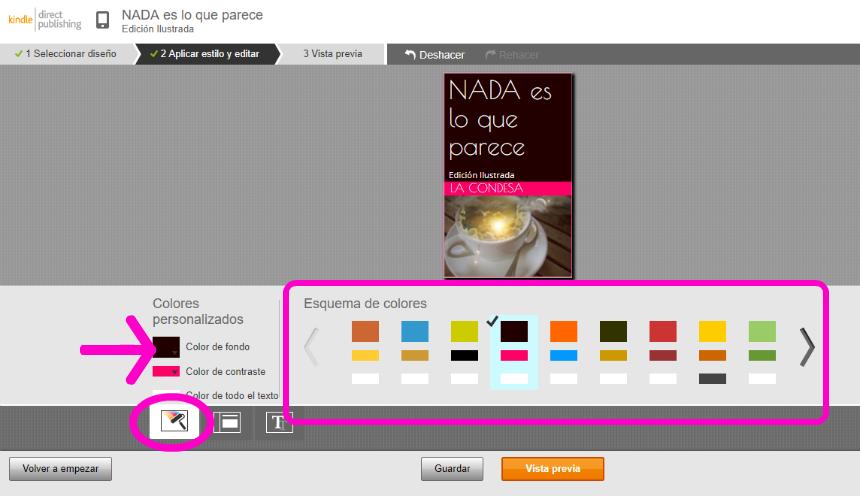Click the greyed Rehacer redo button

pyautogui.click(x=512, y=55)
